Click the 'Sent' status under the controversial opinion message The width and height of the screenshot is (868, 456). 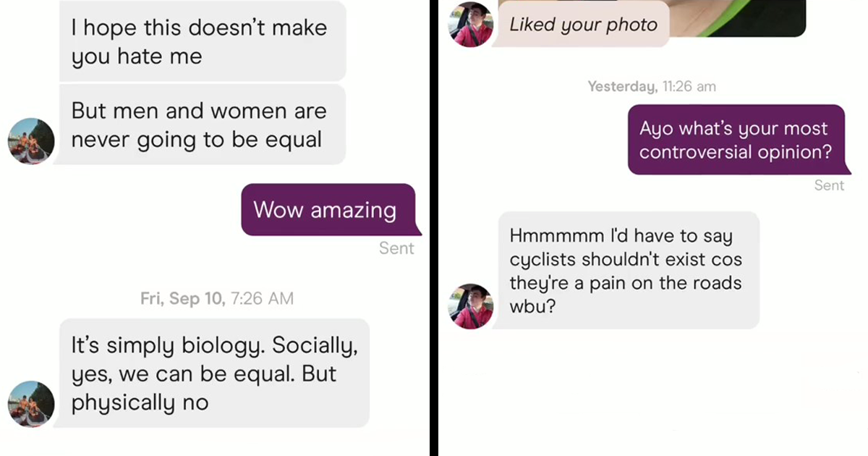[x=829, y=185]
